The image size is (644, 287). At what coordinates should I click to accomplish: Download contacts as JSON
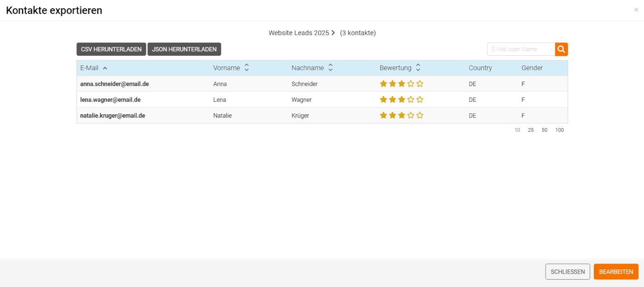point(184,49)
